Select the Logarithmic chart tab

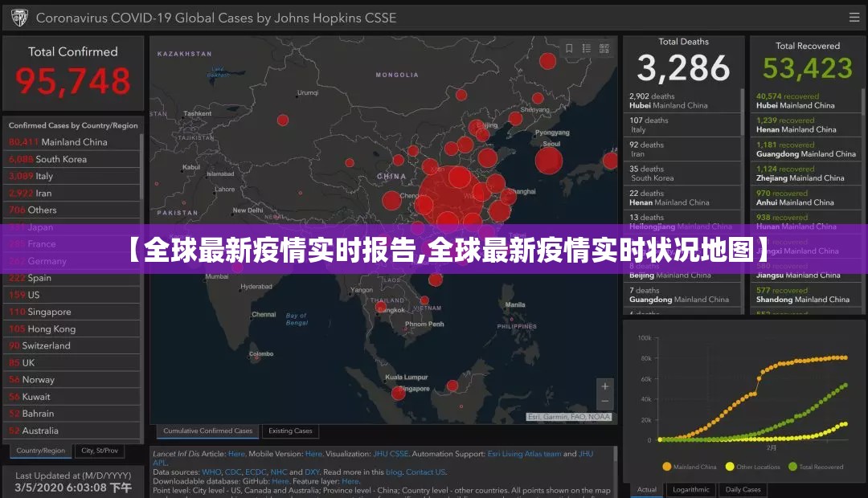(x=690, y=489)
